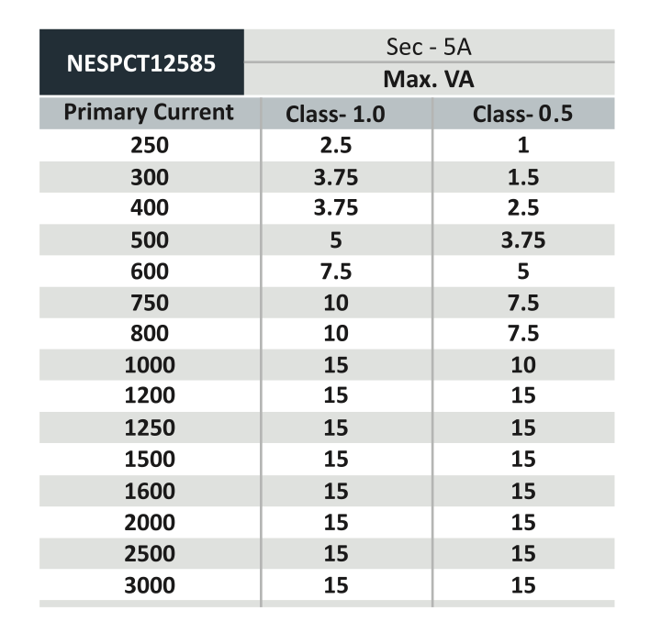Viewport: 650px width, 644px height.
Task: Select the 250 primary current cell
Action: pyautogui.click(x=151, y=146)
